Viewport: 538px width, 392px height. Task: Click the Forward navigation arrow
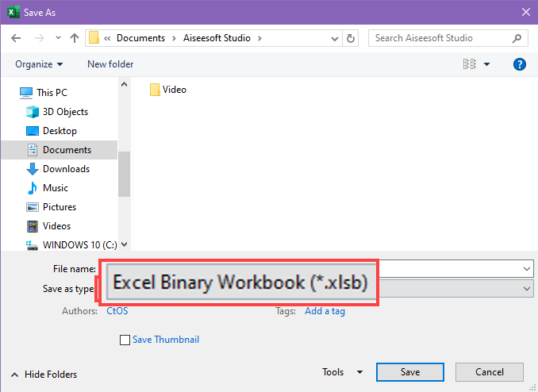coord(40,38)
